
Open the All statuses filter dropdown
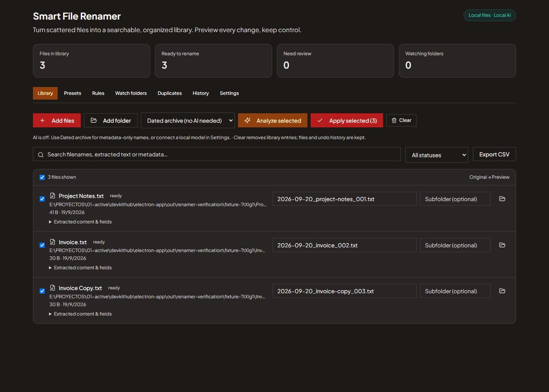point(437,155)
